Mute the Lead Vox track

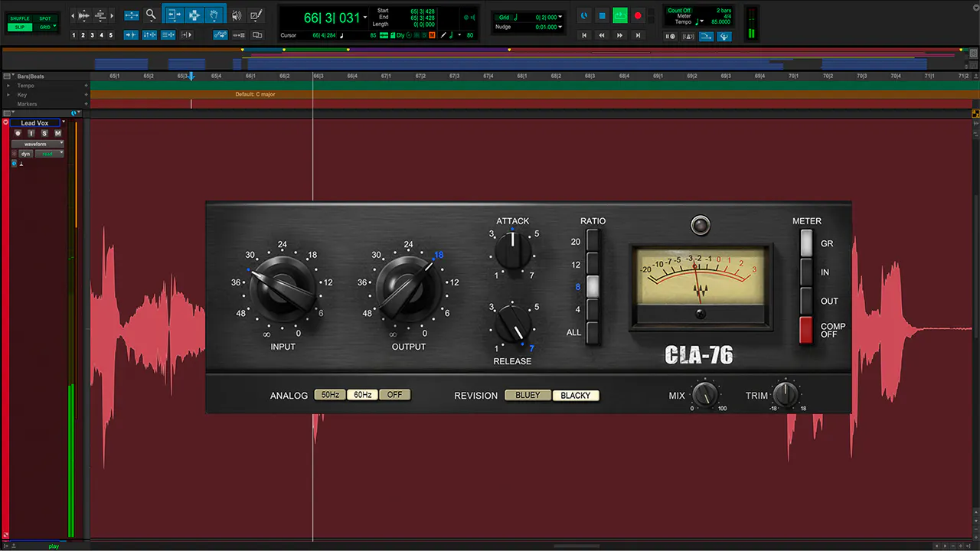click(x=57, y=133)
